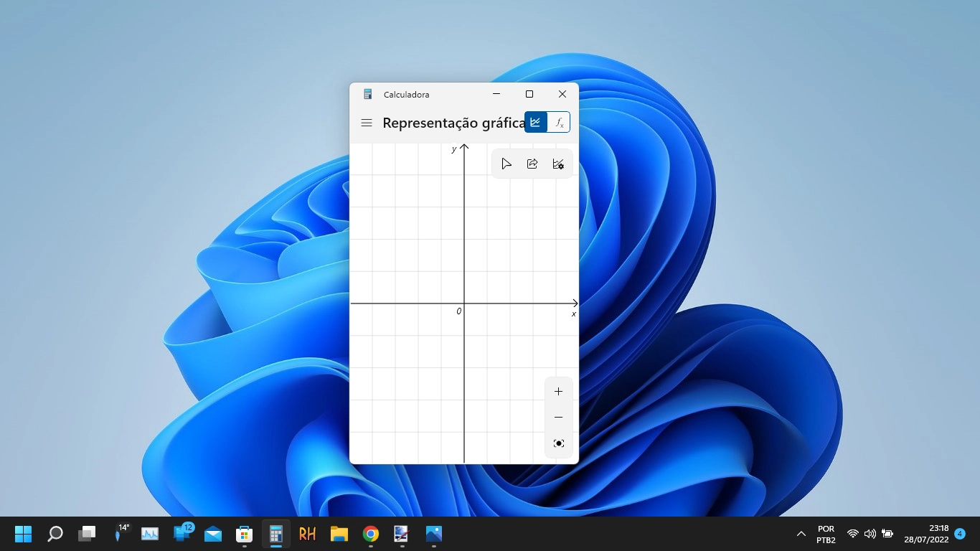Check the battery status icon in the tray
The height and width of the screenshot is (551, 980).
pos(887,534)
